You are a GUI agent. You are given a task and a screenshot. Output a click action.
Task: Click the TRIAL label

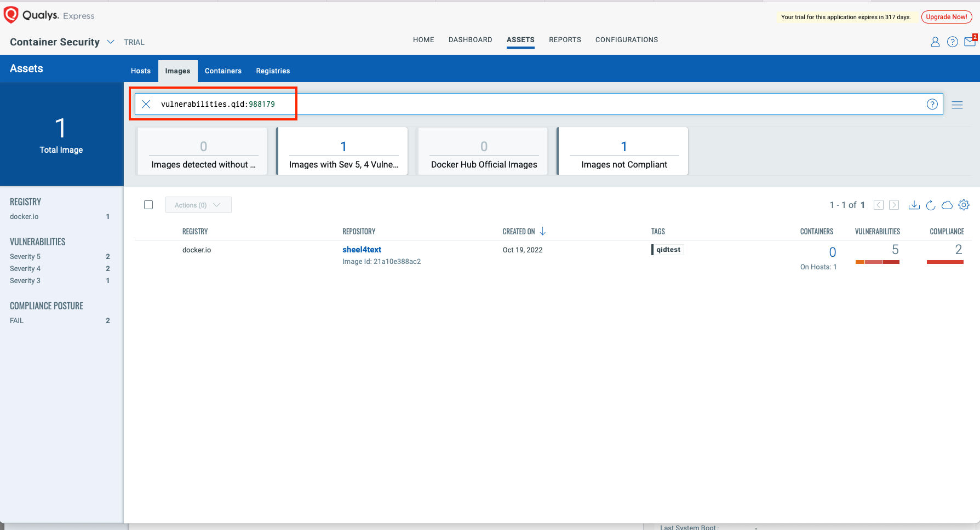[x=134, y=42]
